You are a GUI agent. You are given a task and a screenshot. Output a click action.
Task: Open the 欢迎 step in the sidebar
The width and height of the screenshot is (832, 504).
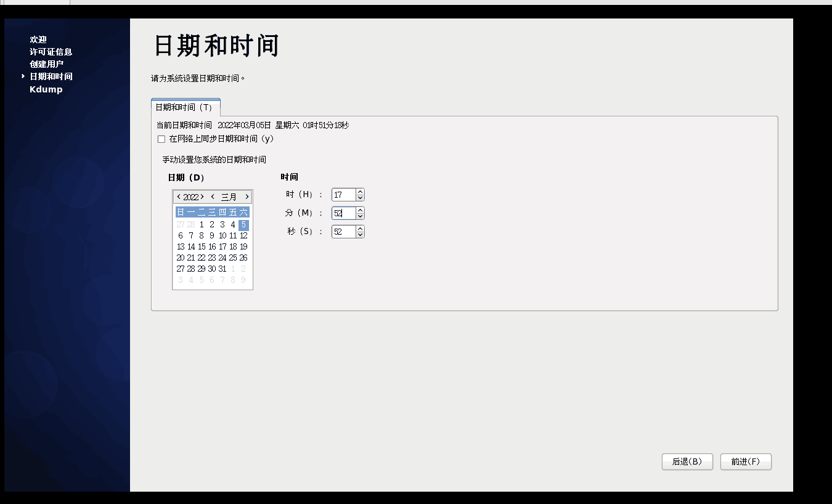(38, 38)
